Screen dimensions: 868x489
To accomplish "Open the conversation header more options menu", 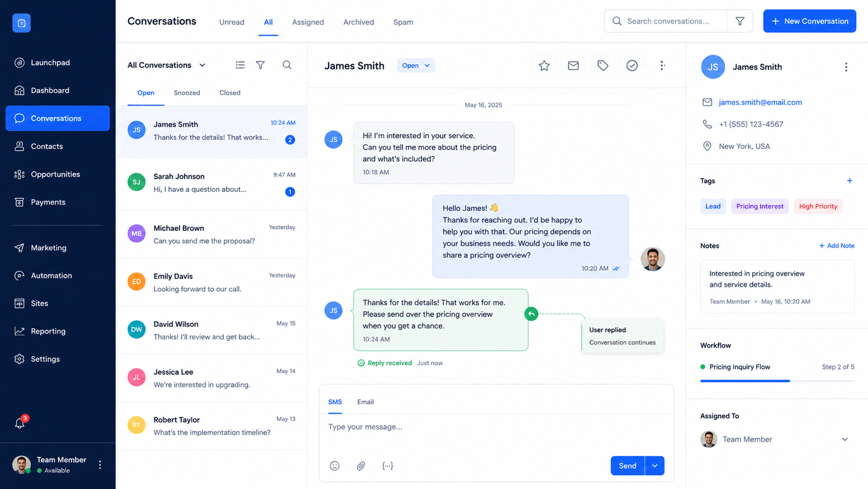I will [662, 65].
